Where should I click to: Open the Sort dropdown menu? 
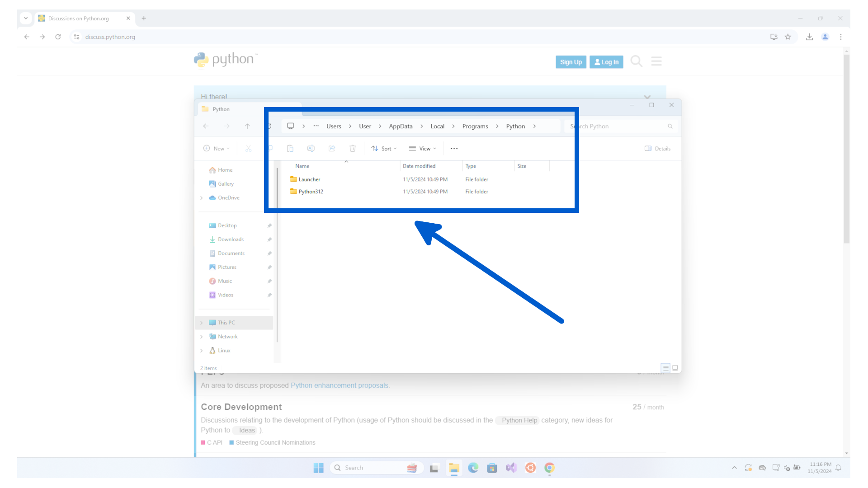(x=384, y=149)
